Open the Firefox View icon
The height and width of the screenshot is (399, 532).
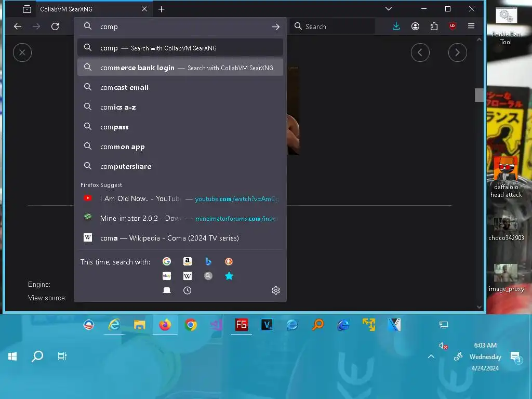pos(27,9)
